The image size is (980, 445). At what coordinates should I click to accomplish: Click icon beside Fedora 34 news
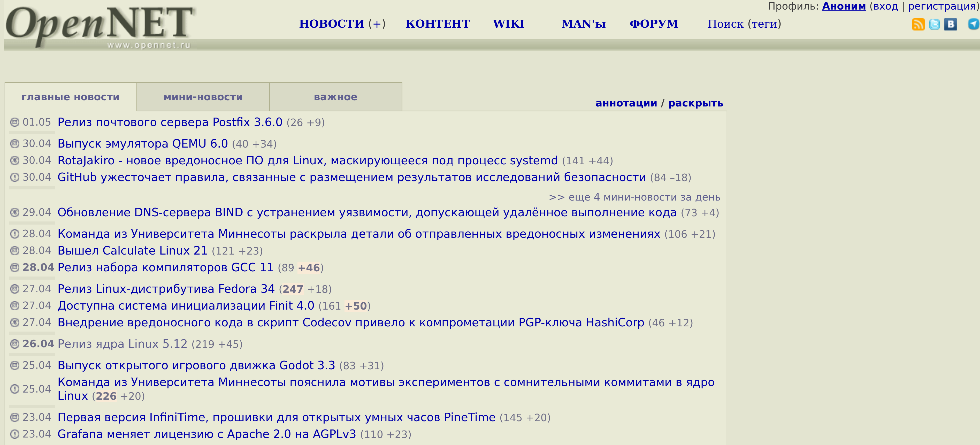[x=14, y=289]
